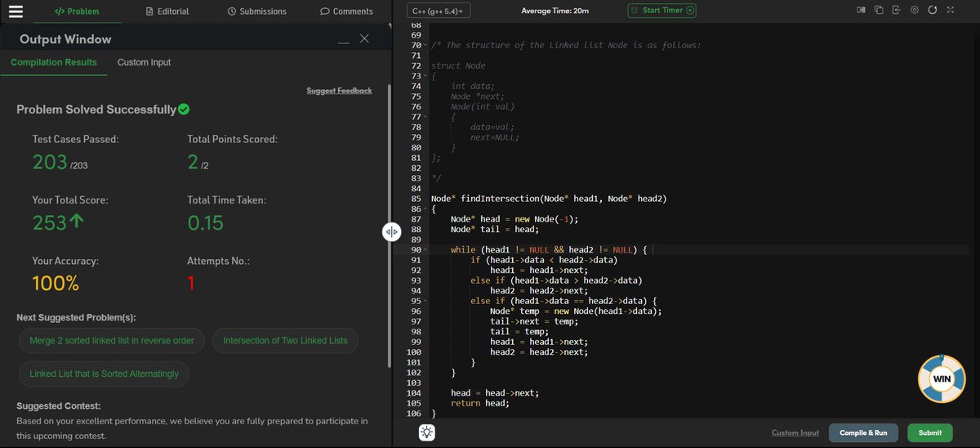The width and height of the screenshot is (980, 448).
Task: Collapse else-if block fold at line 95
Action: (426, 301)
